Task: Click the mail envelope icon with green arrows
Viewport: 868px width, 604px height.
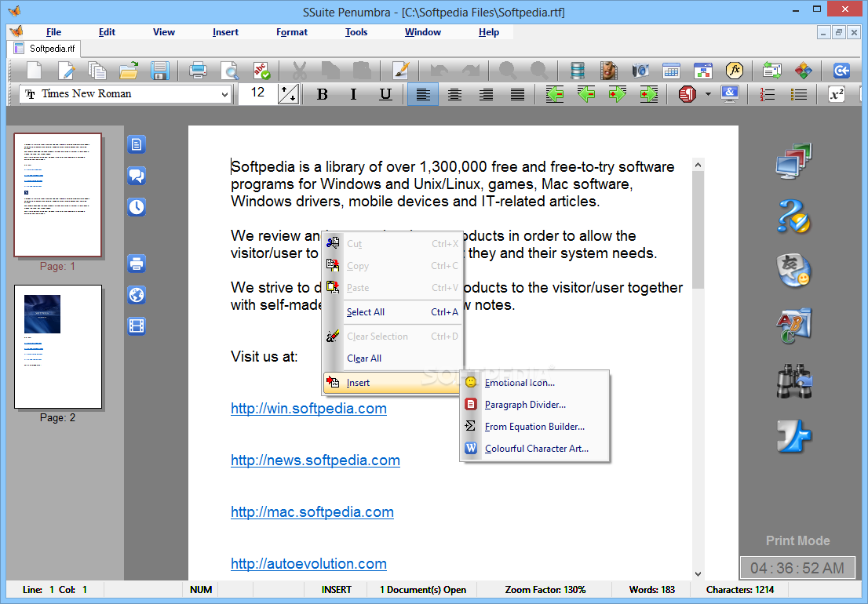Action: 771,71
